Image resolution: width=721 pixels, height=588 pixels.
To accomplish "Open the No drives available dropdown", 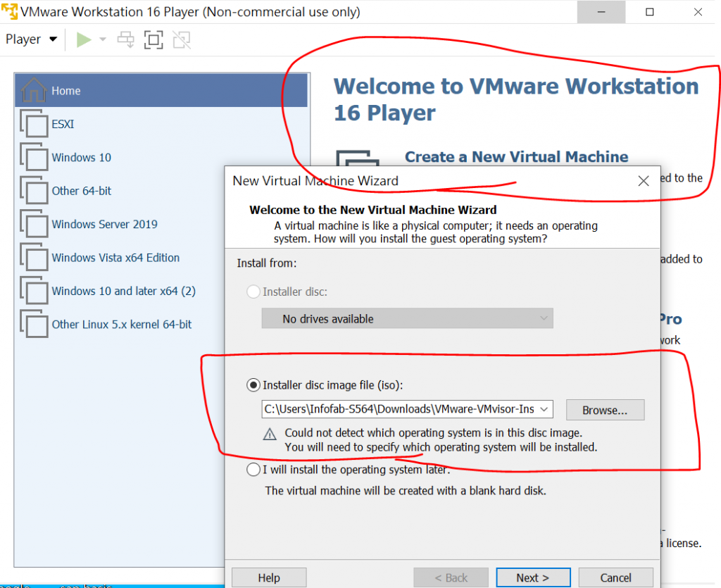I will [x=408, y=318].
